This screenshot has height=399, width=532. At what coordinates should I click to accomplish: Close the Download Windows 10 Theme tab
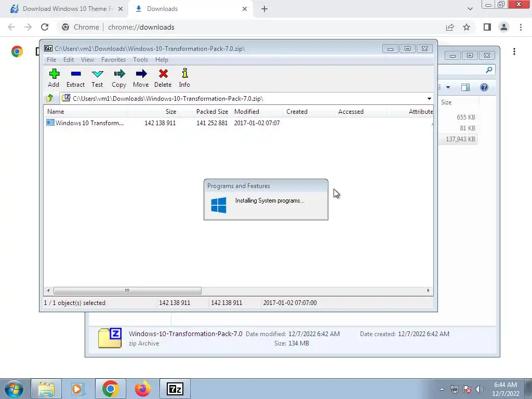pos(121,9)
